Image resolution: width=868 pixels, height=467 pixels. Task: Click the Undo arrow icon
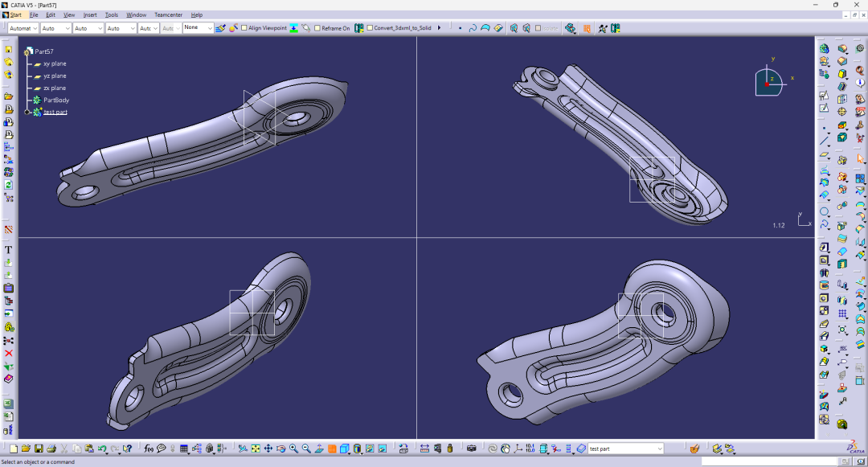pos(102,449)
